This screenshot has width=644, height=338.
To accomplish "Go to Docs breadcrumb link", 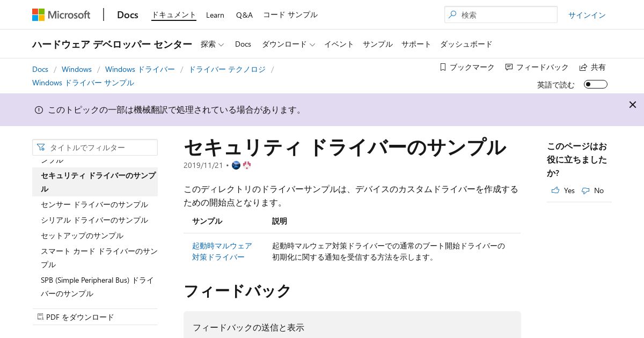I will coord(40,69).
